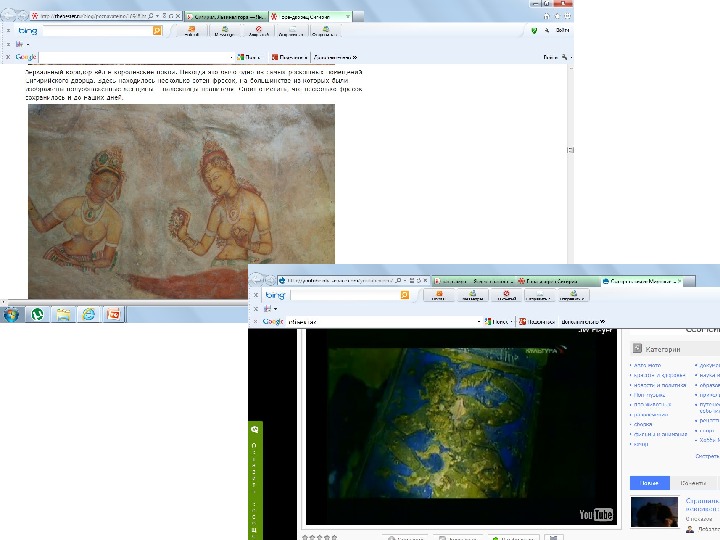This screenshot has width=720, height=540.
Task: Click the YouTube logo on the video player
Action: tap(596, 514)
